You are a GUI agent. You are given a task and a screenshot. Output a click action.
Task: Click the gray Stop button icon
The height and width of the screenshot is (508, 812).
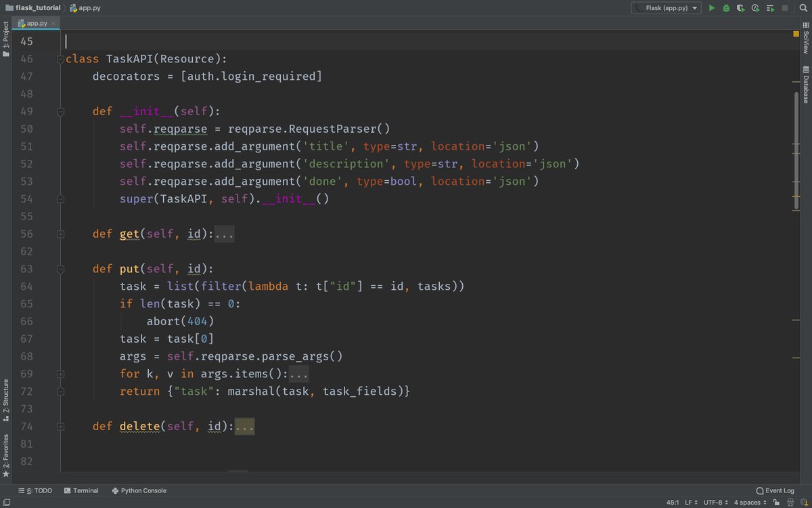point(785,8)
